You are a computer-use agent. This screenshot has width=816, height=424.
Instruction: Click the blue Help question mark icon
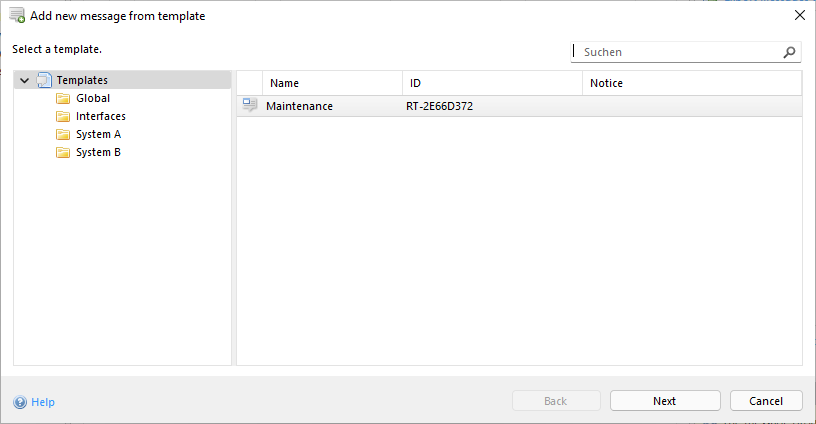(20, 402)
